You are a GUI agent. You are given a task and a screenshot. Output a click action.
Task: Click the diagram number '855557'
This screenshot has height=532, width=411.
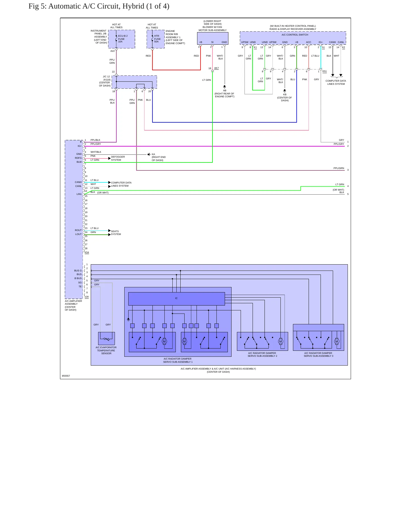click(x=66, y=376)
